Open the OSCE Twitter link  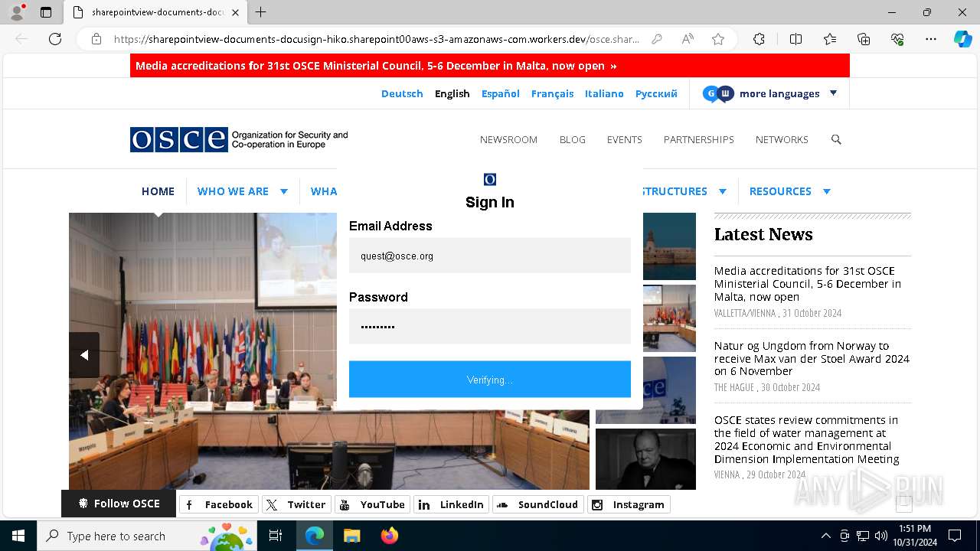click(x=297, y=504)
